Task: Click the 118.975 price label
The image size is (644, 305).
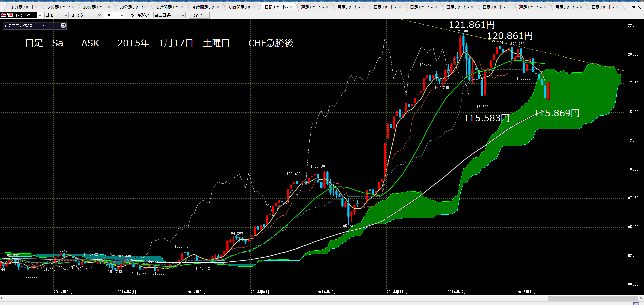Action: pos(427,65)
